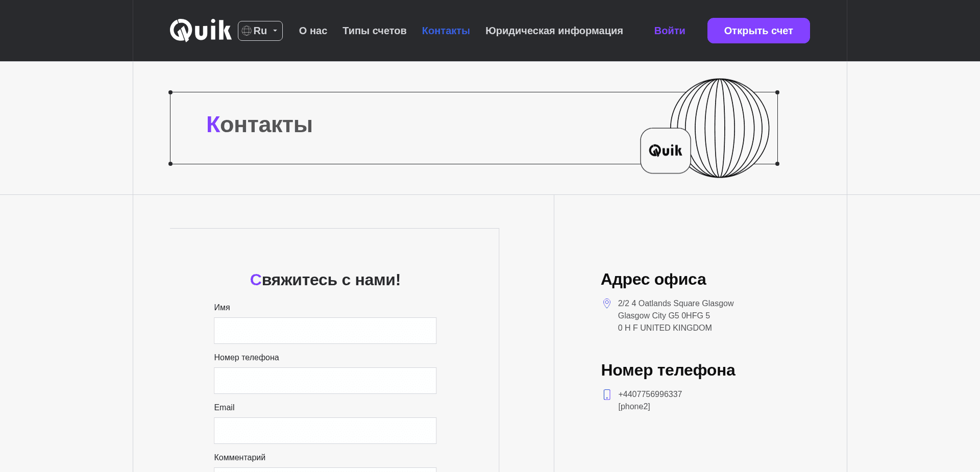Open the Ru language dropdown

pos(260,31)
